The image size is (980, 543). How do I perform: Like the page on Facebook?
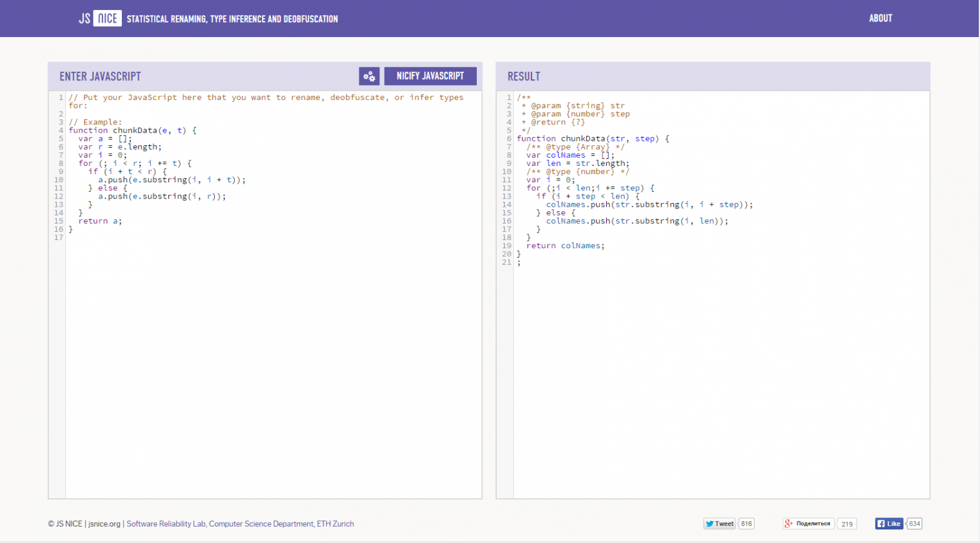[x=889, y=524]
